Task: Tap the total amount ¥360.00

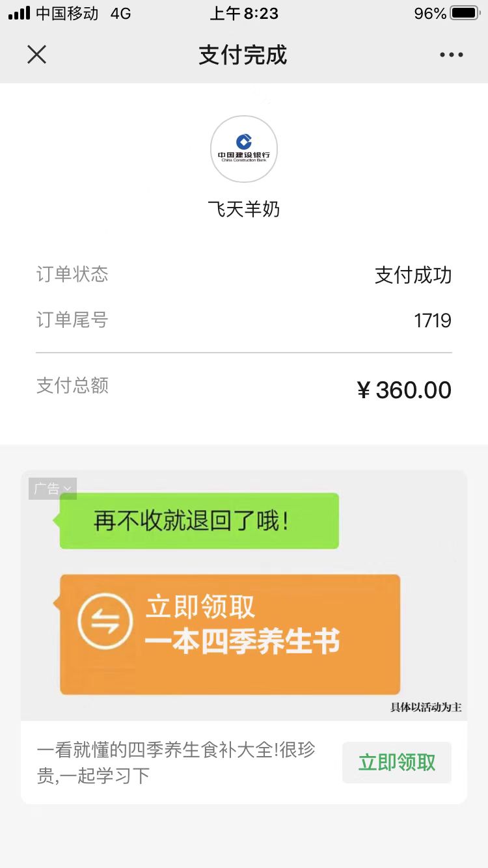Action: pyautogui.click(x=404, y=390)
